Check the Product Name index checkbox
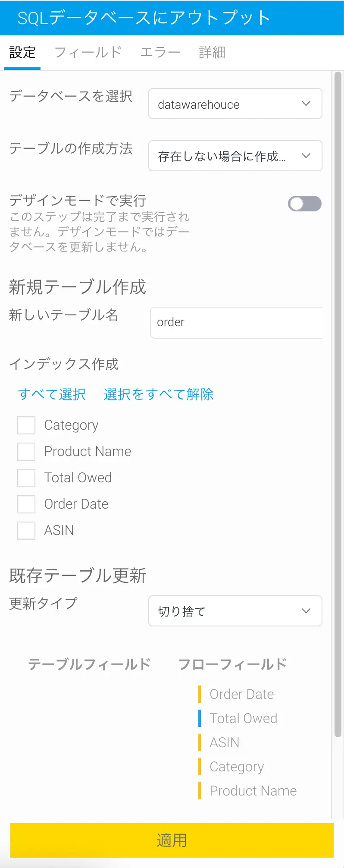The image size is (344, 868). coord(26,452)
